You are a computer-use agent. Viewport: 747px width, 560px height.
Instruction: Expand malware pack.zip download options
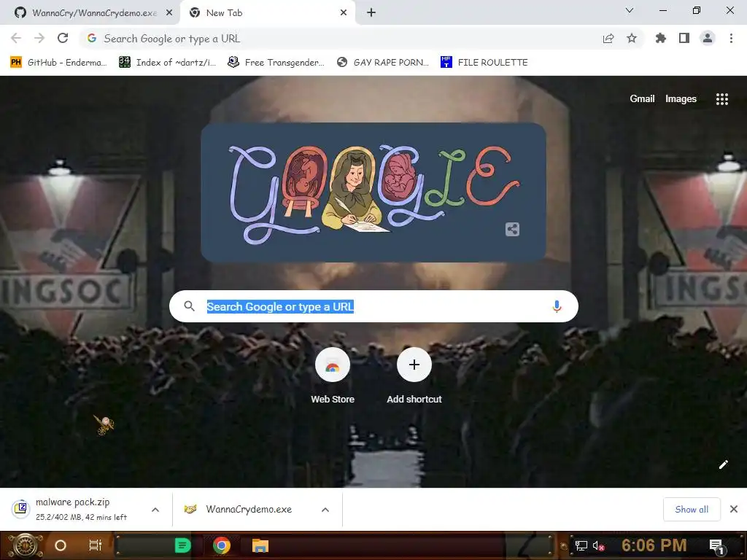[155, 510]
